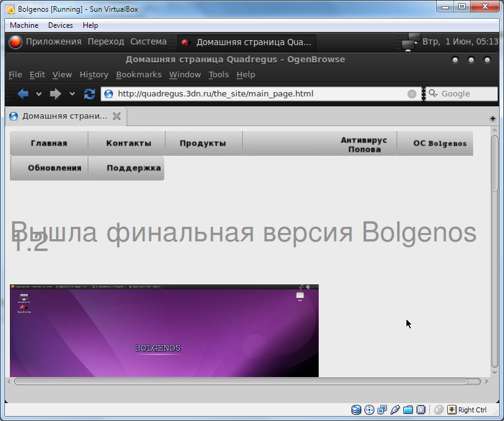Image resolution: width=504 pixels, height=421 pixels.
Task: Reload the page with the refresh icon
Action: point(90,94)
